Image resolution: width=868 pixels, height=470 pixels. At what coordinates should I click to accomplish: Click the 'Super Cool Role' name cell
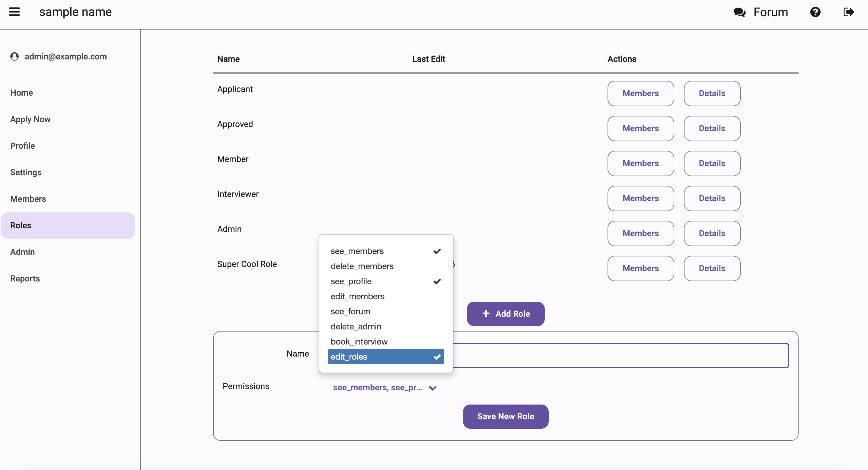(247, 264)
